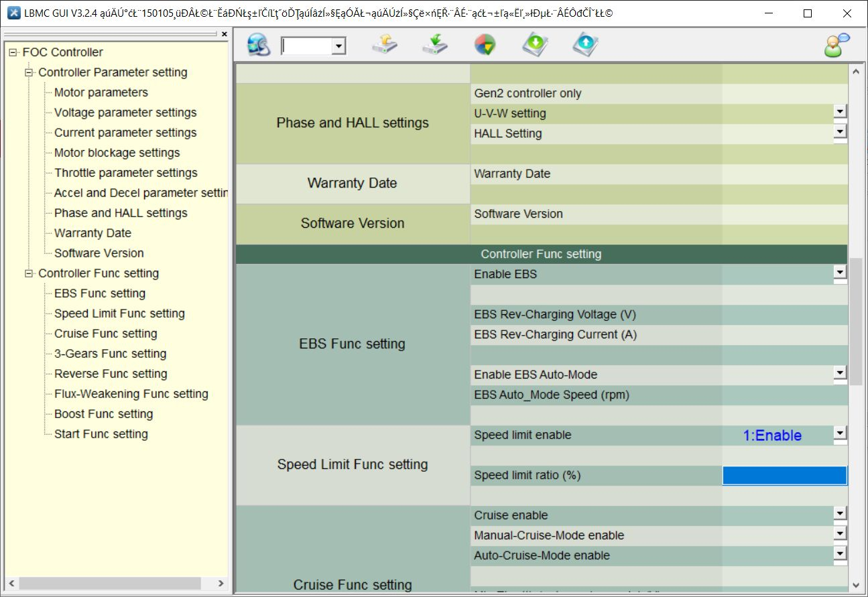The width and height of the screenshot is (868, 597).
Task: Click the drive icon with green down arrow
Action: [x=435, y=45]
